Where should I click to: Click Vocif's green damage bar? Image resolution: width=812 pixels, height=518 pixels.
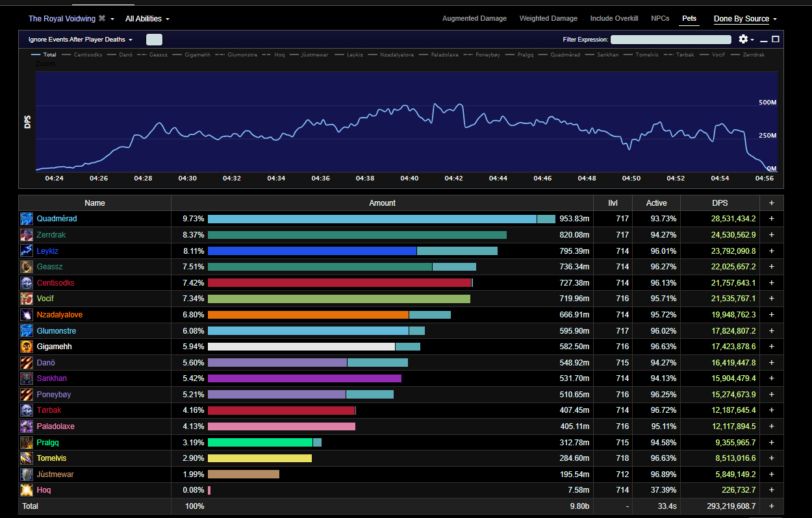pyautogui.click(x=338, y=299)
